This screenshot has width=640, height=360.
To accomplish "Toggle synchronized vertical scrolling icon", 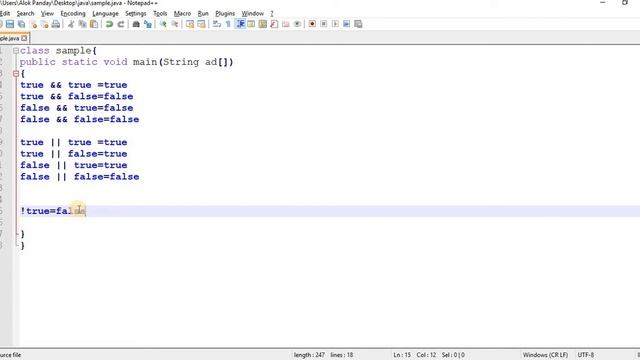I will point(190,24).
